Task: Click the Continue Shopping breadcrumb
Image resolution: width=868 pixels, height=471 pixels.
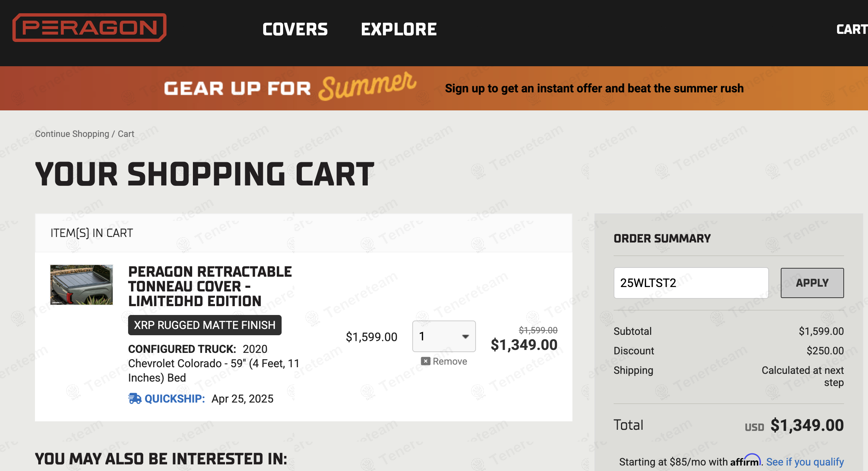Action: (72, 134)
